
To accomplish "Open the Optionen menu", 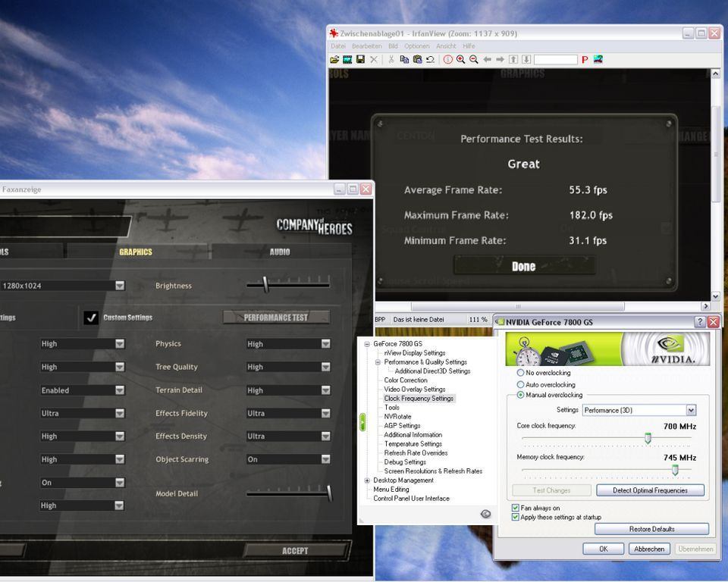I will coord(416,46).
